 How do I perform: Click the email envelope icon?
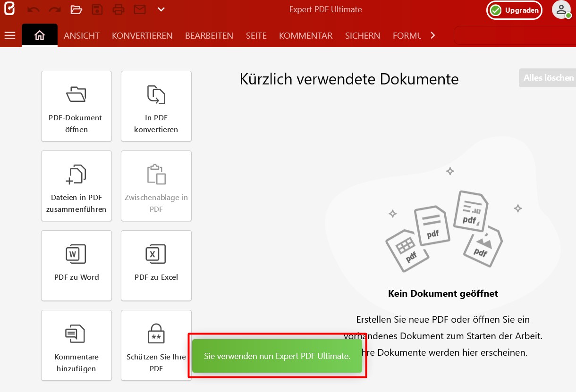(x=140, y=9)
